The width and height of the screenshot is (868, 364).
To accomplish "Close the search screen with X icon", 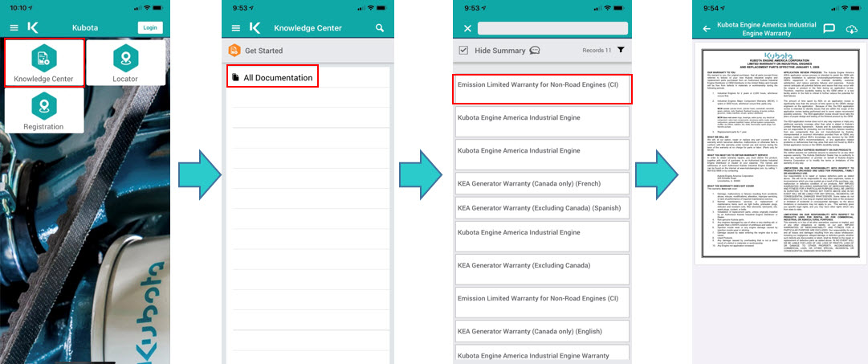I will point(467,28).
